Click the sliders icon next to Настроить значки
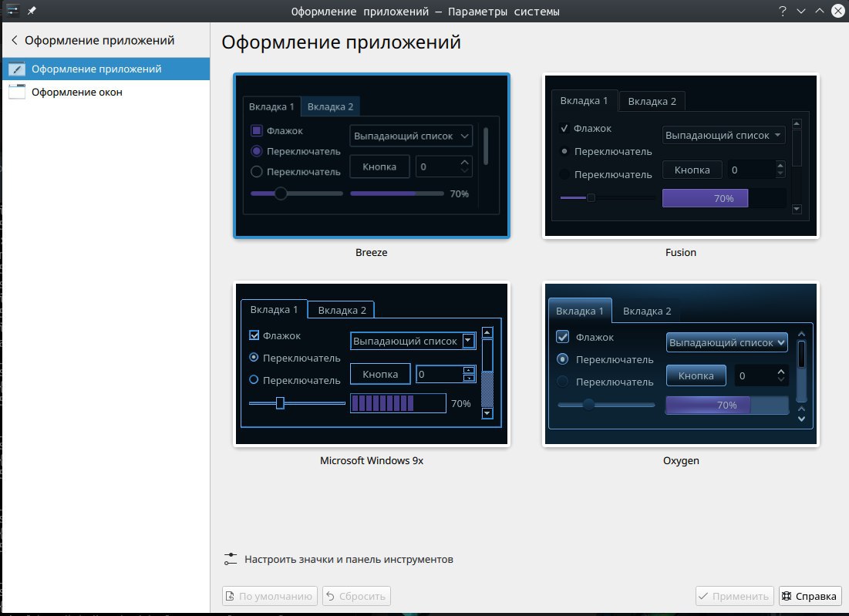 coord(231,559)
